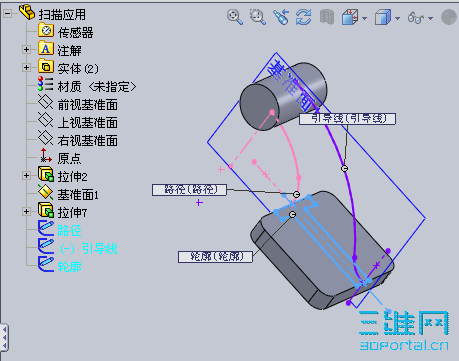Click the Rotate View arrows icon
Image resolution: width=459 pixels, height=361 pixels.
[x=303, y=17]
